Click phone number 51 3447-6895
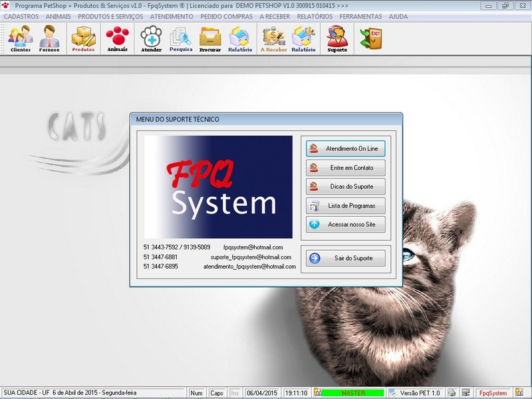 coord(160,267)
